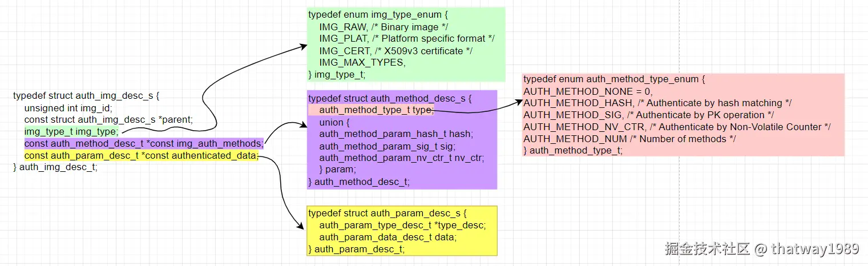Click 'typedef enum auth_method_type_enum {' heading

coord(615,79)
